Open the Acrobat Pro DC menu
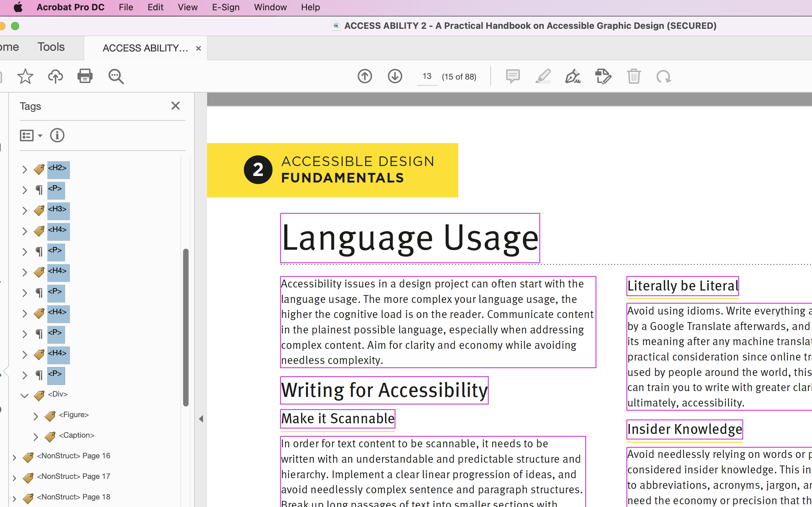The width and height of the screenshot is (812, 507). point(70,7)
